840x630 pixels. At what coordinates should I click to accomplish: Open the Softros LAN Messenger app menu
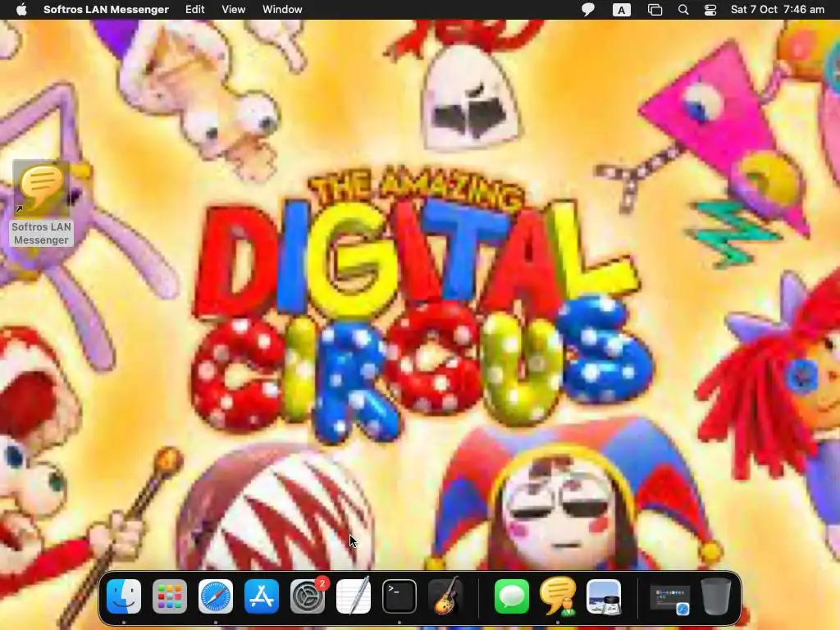coord(106,9)
